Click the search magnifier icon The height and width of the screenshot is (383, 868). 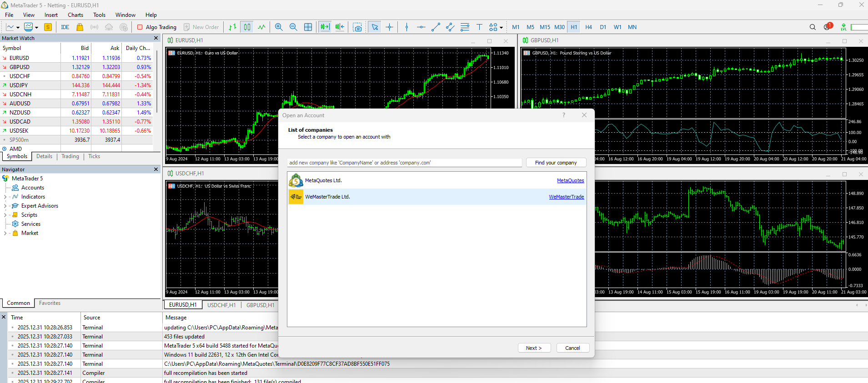[x=813, y=27]
